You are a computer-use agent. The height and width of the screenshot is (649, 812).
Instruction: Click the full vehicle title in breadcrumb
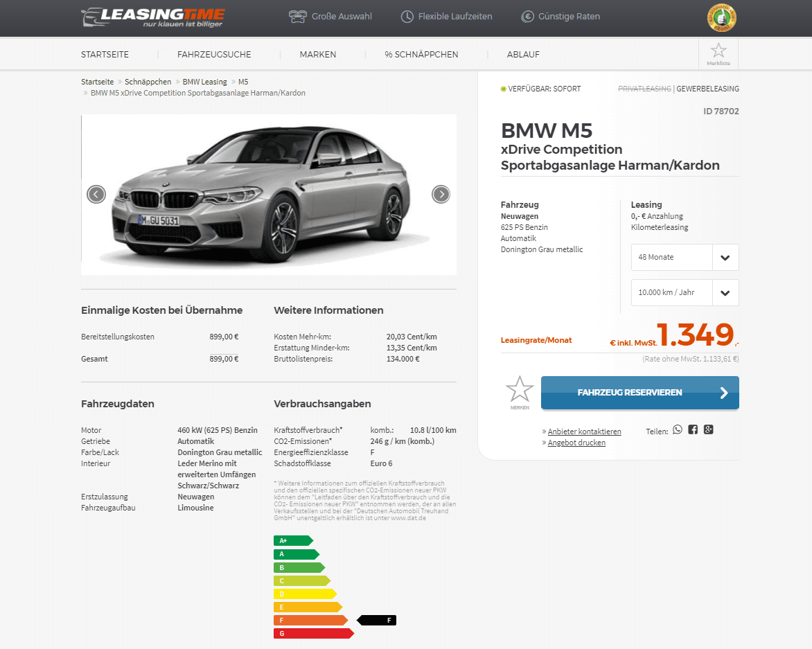click(x=198, y=93)
